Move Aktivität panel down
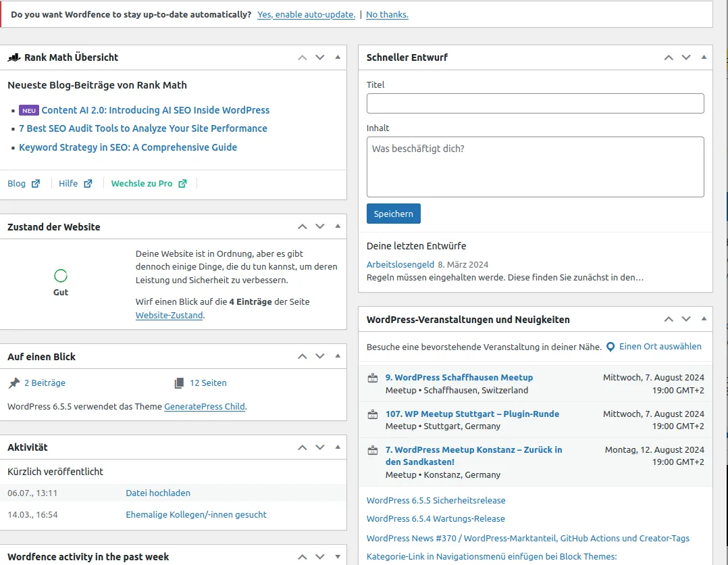This screenshot has height=565, width=728. [320, 447]
